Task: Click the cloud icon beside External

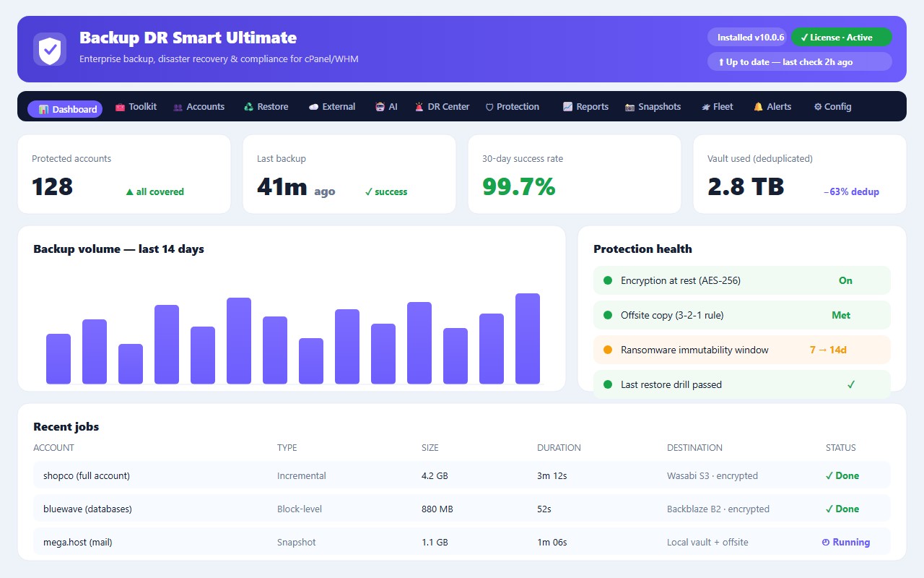Action: coord(313,107)
